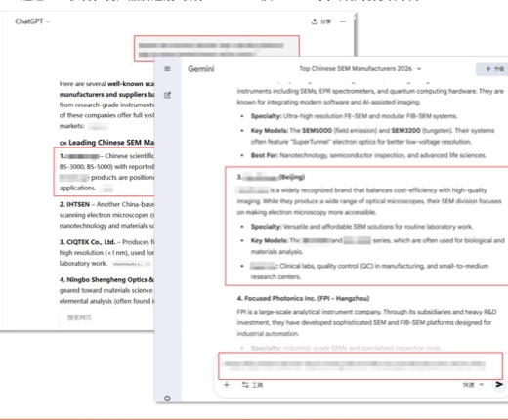The height and width of the screenshot is (420, 508).
Task: Select the 'SEM5000' model text in Gemini
Action: click(317, 130)
